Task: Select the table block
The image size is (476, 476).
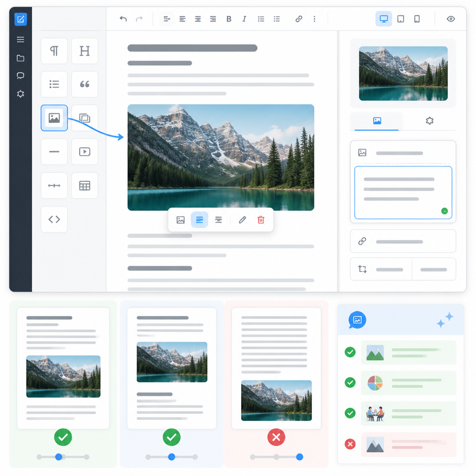Action: click(85, 185)
